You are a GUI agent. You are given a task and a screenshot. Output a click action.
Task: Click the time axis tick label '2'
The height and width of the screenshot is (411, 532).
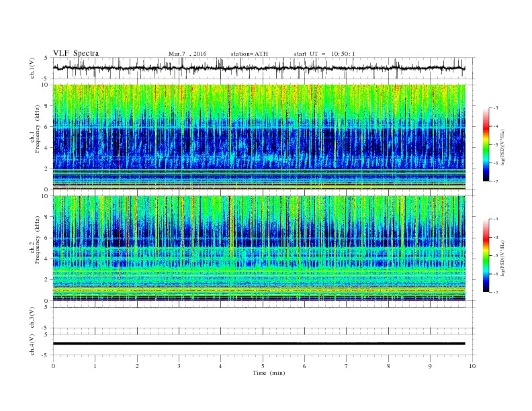click(137, 366)
